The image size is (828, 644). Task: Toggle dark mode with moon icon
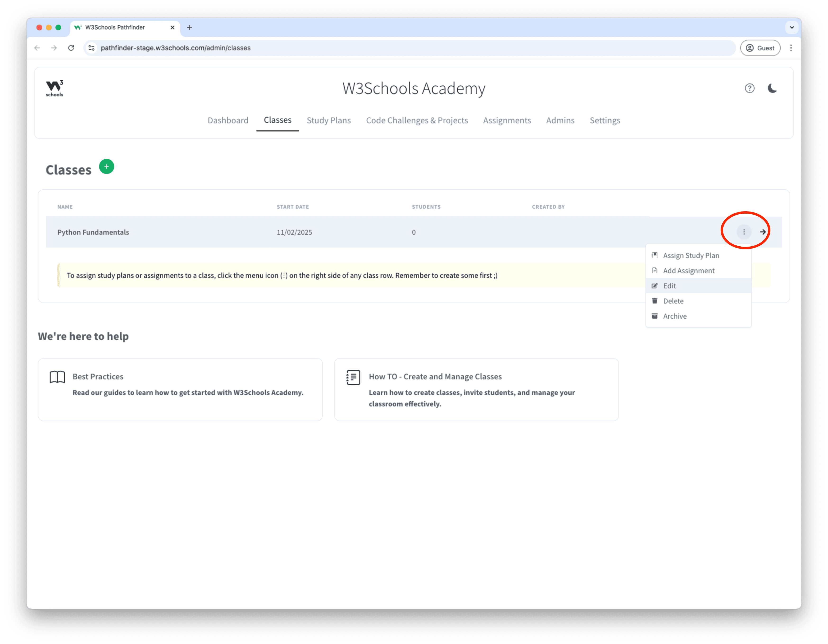point(772,88)
